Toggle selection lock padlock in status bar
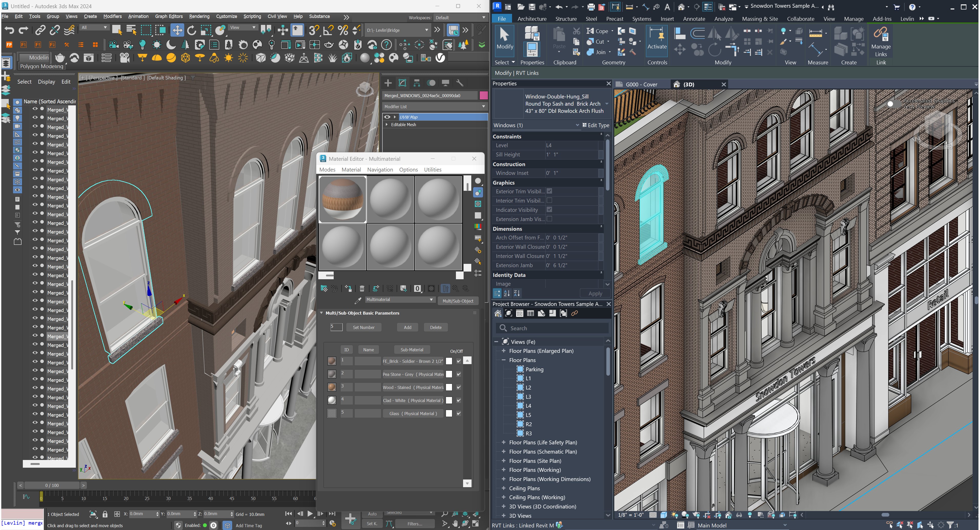Screen dimensions: 980x530 [x=105, y=514]
